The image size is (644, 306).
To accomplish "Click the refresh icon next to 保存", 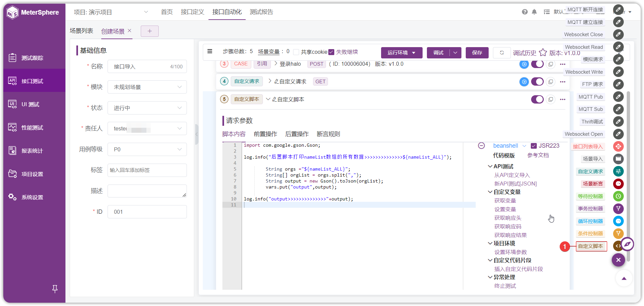I will (x=502, y=53).
